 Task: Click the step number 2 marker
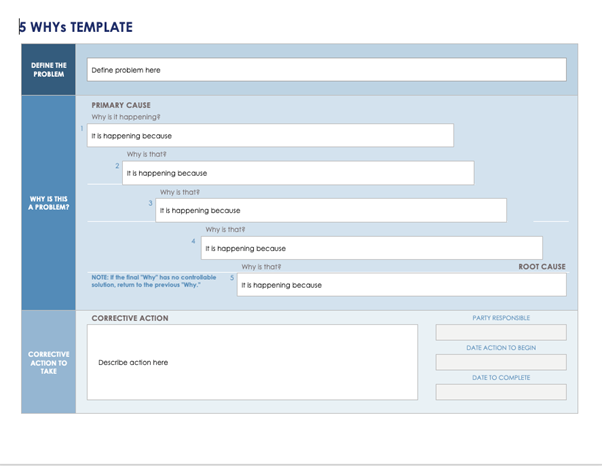(117, 166)
